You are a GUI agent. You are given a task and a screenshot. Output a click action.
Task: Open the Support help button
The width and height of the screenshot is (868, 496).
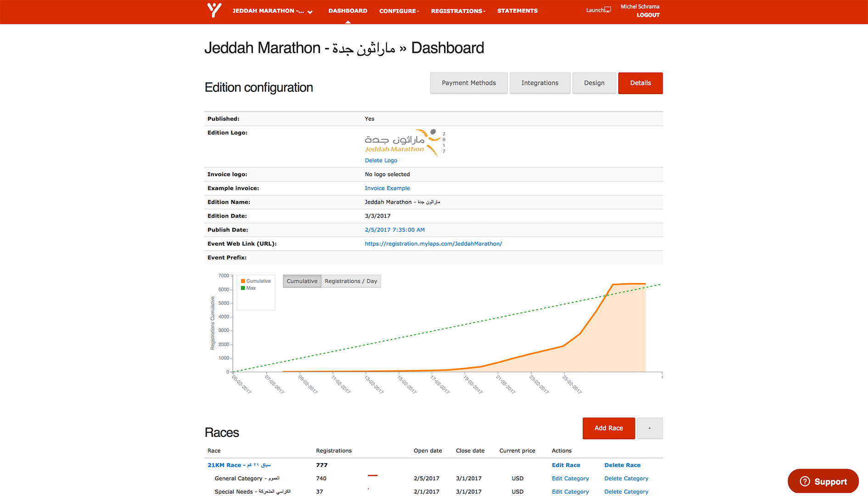click(823, 481)
